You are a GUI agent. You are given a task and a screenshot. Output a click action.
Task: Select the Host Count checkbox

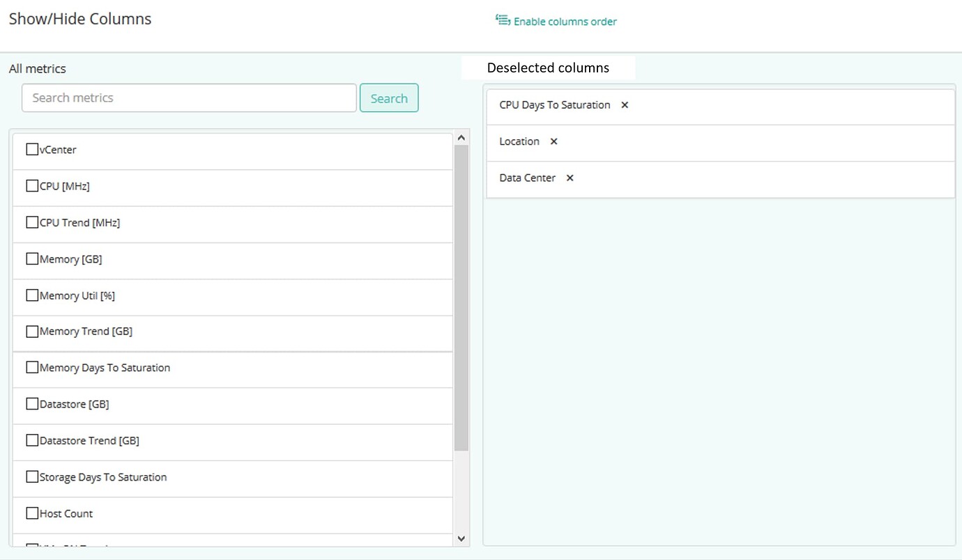tap(31, 513)
